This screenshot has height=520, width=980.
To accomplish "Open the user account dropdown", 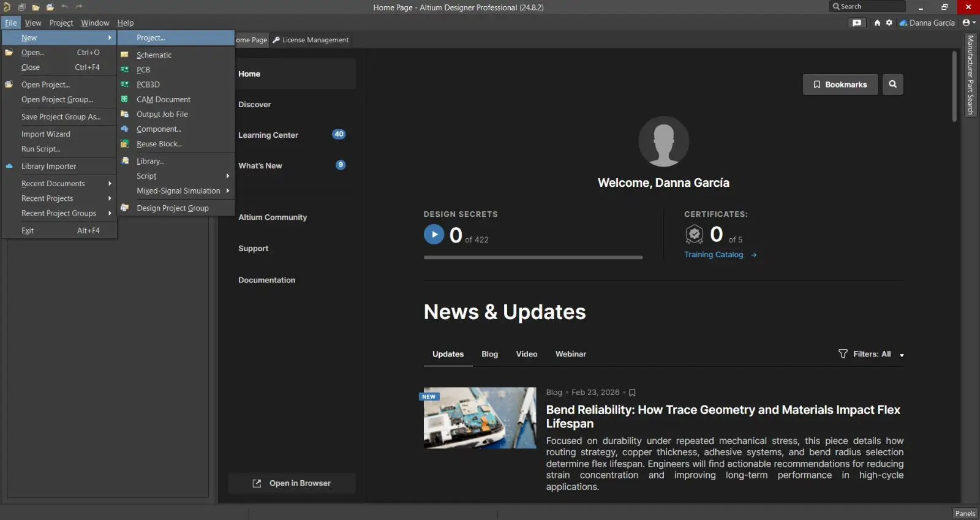I will click(x=969, y=23).
